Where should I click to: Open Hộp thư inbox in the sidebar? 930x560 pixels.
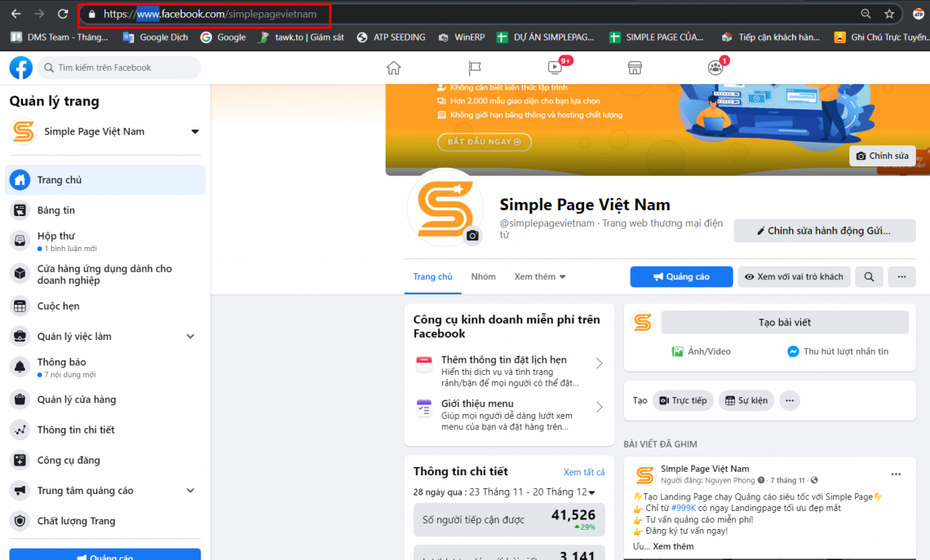[105, 241]
